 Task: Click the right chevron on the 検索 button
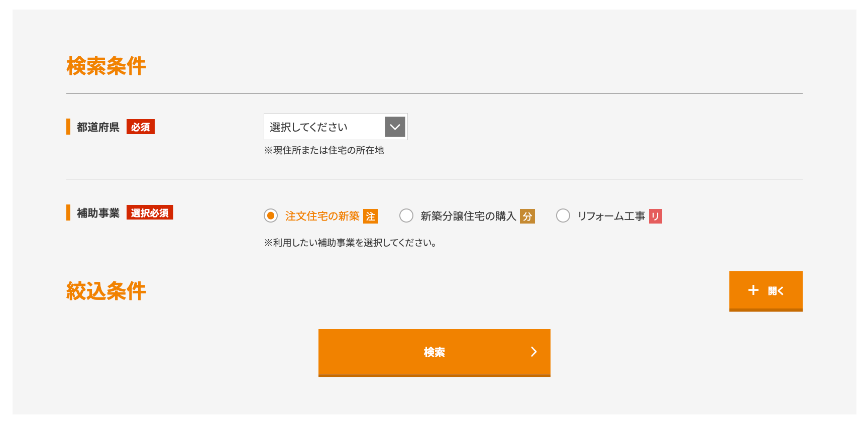(534, 352)
